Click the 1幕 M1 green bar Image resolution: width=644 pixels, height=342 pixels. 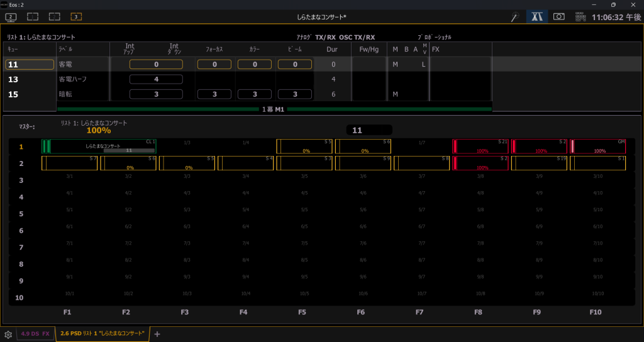point(274,109)
